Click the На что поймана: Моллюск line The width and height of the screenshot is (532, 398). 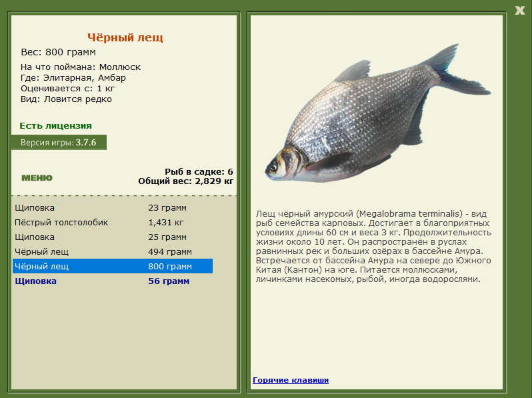tap(81, 67)
